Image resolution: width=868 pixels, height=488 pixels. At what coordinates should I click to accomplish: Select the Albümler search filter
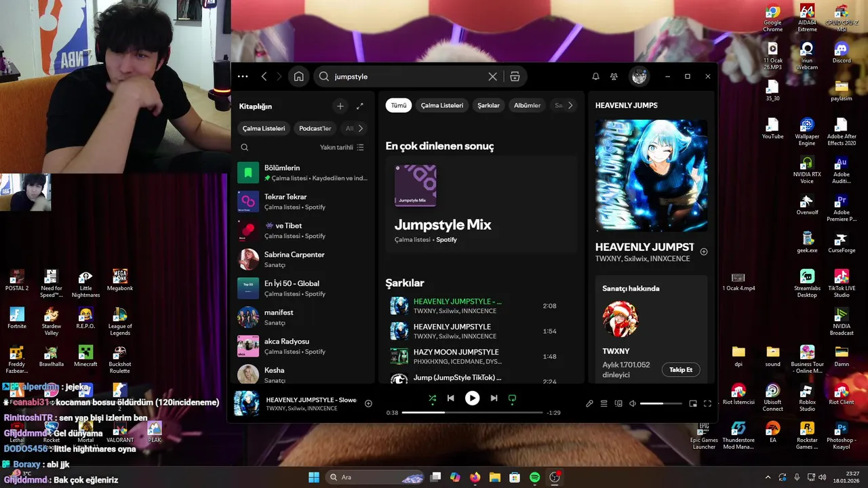pos(527,105)
